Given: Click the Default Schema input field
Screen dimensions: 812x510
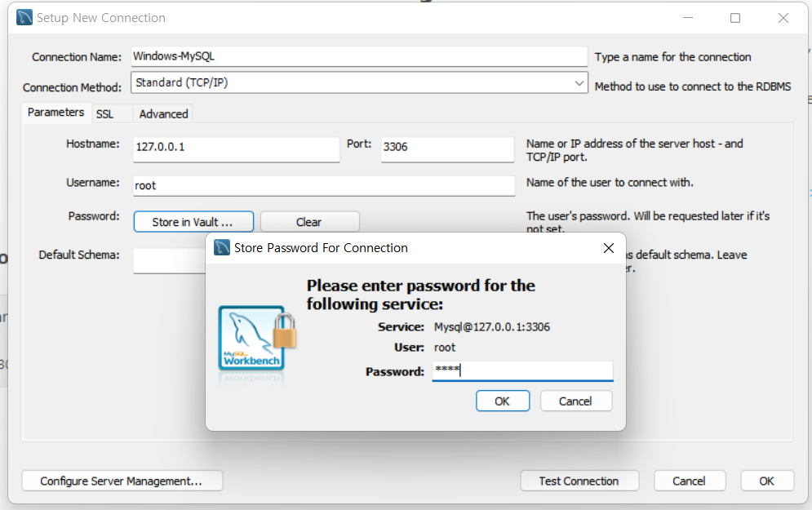Looking at the screenshot, I should pyautogui.click(x=170, y=260).
